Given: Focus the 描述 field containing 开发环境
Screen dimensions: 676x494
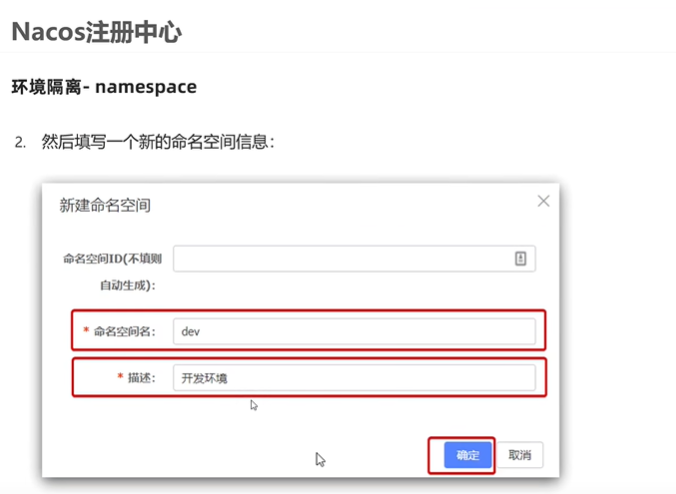Looking at the screenshot, I should (354, 378).
